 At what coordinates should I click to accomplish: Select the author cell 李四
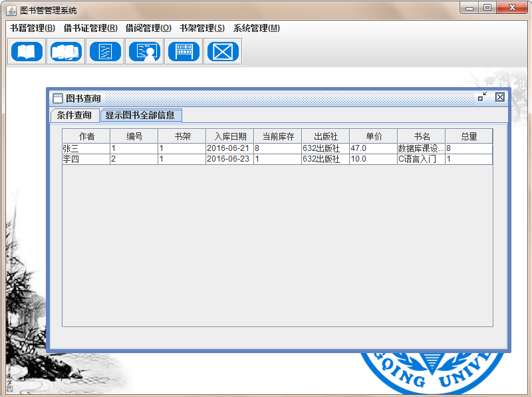[x=86, y=159]
